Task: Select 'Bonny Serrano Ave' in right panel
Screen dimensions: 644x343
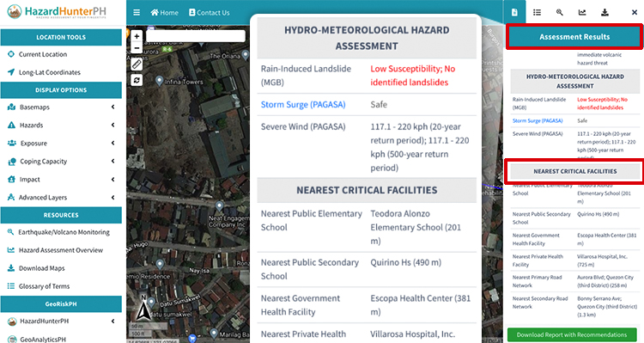Action: 599,298
